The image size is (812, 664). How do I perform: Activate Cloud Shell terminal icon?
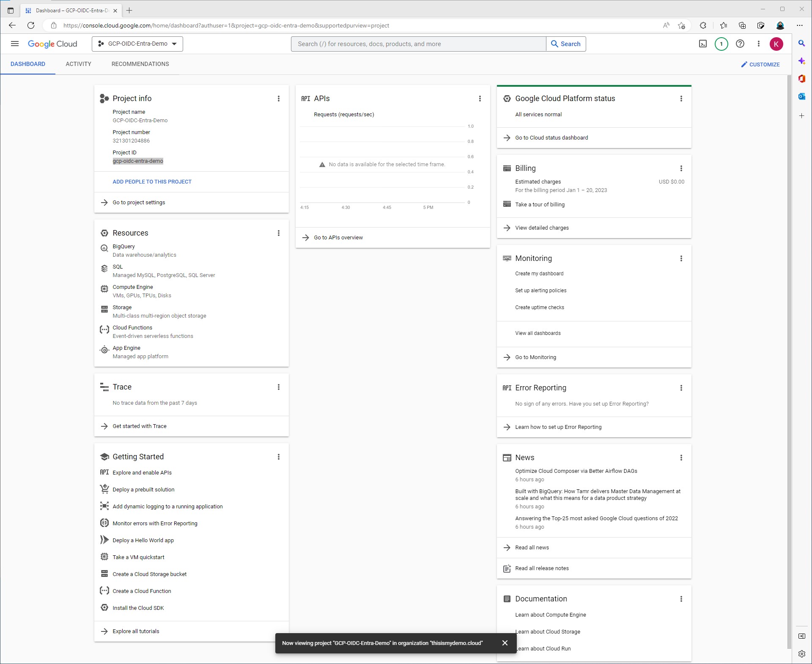pyautogui.click(x=702, y=44)
